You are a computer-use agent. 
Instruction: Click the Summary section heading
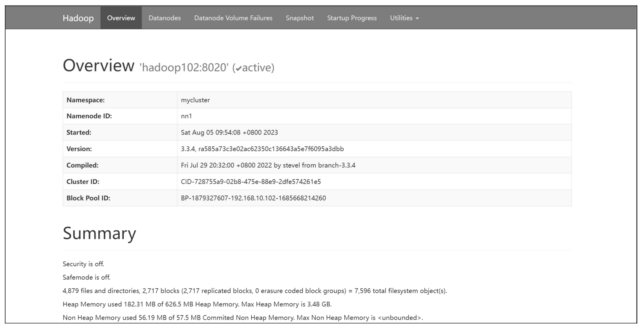pyautogui.click(x=99, y=233)
